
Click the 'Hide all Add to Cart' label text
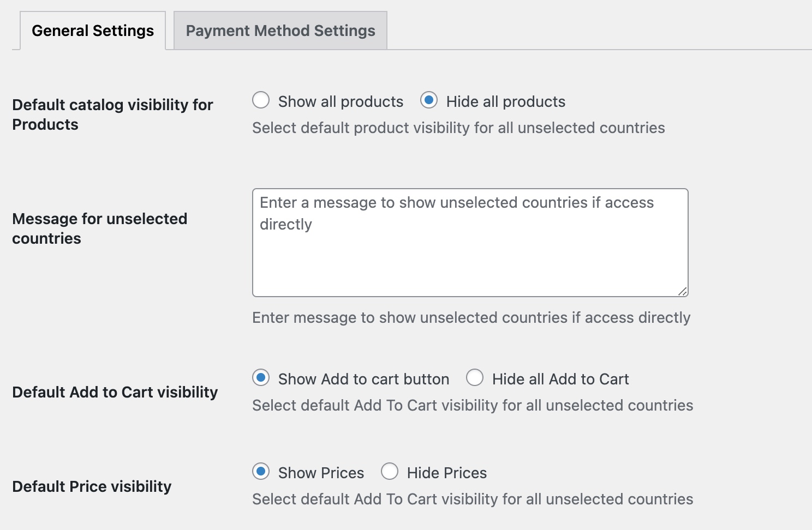pos(560,379)
